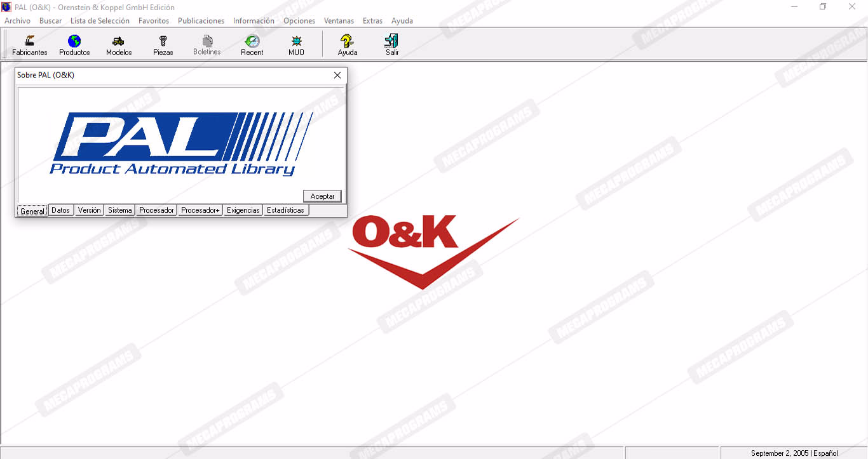The height and width of the screenshot is (459, 868).
Task: Select the Productos globe icon
Action: 74,45
